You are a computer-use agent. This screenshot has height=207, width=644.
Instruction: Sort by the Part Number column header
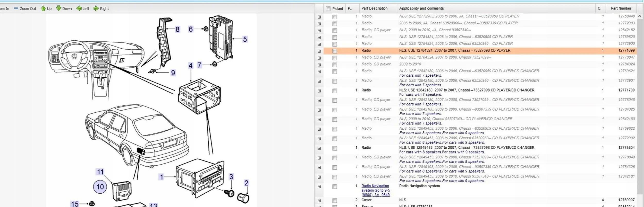pyautogui.click(x=621, y=8)
